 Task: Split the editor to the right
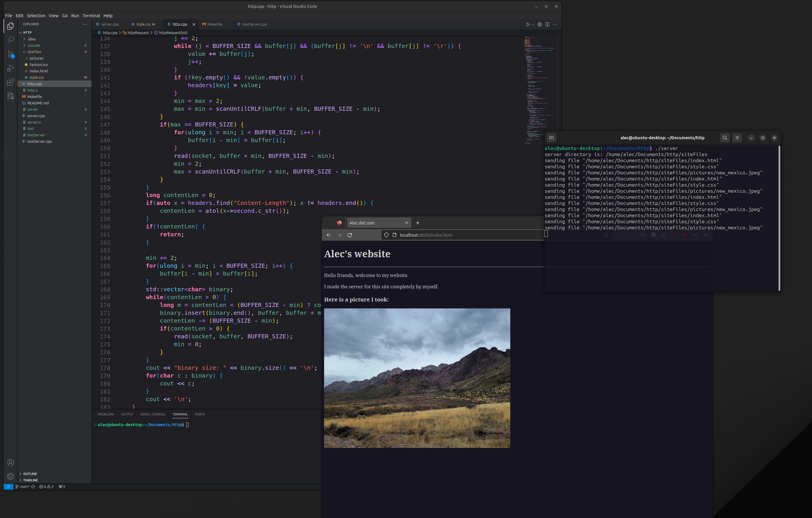(x=547, y=24)
